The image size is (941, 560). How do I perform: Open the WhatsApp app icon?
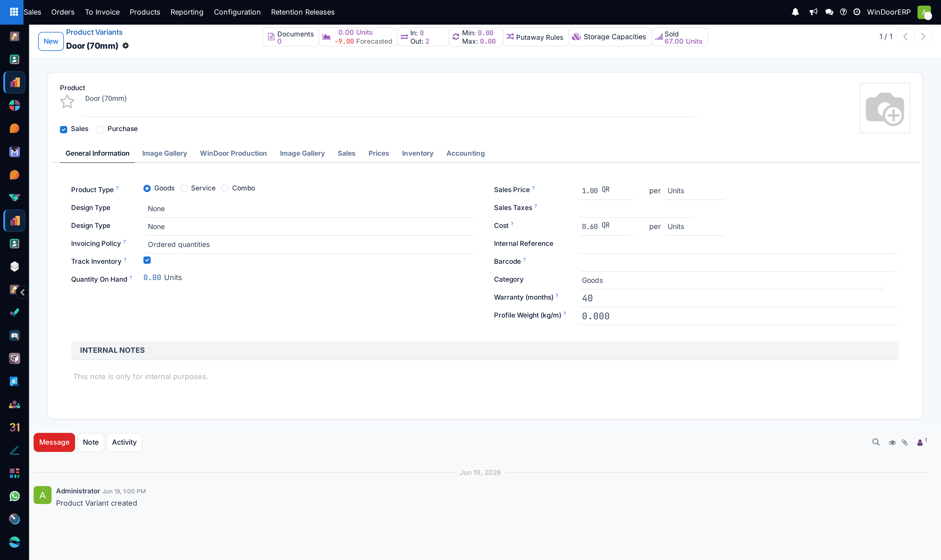point(14,496)
